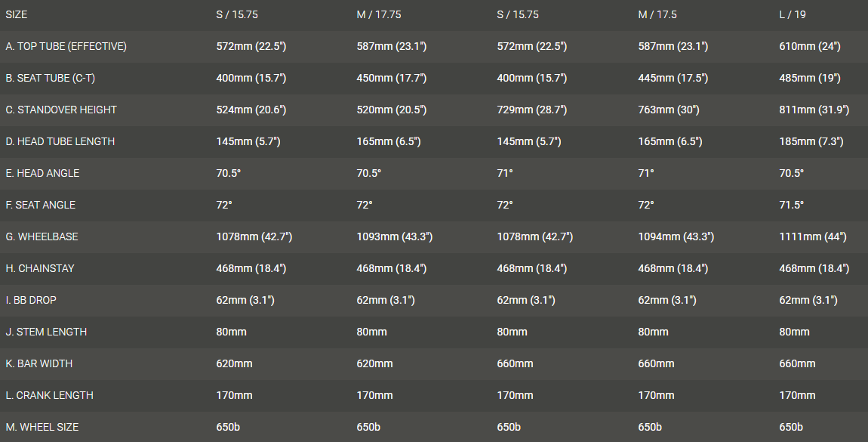
Task: Click the I. BB Drop row label
Action: pyautogui.click(x=30, y=300)
